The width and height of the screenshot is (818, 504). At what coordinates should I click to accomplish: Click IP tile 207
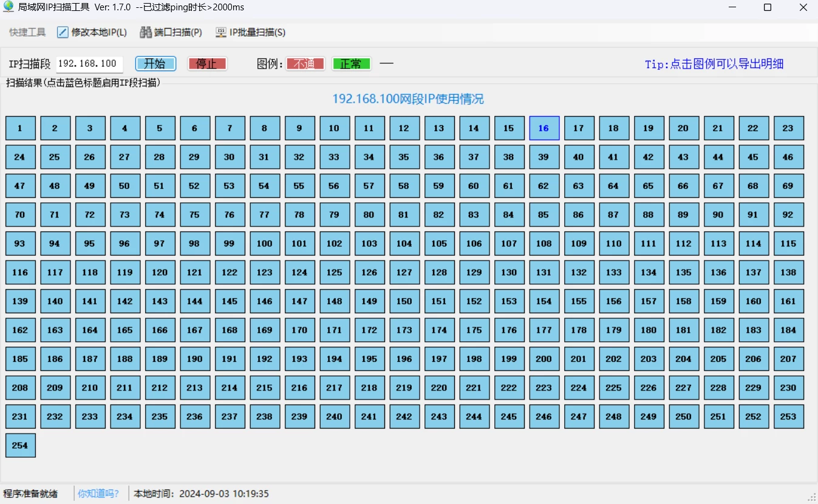[788, 359]
